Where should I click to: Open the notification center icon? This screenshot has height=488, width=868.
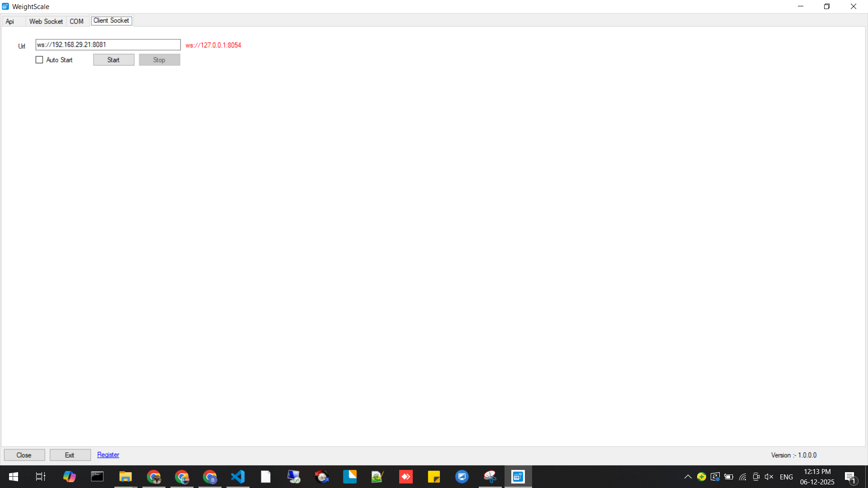[850, 477]
